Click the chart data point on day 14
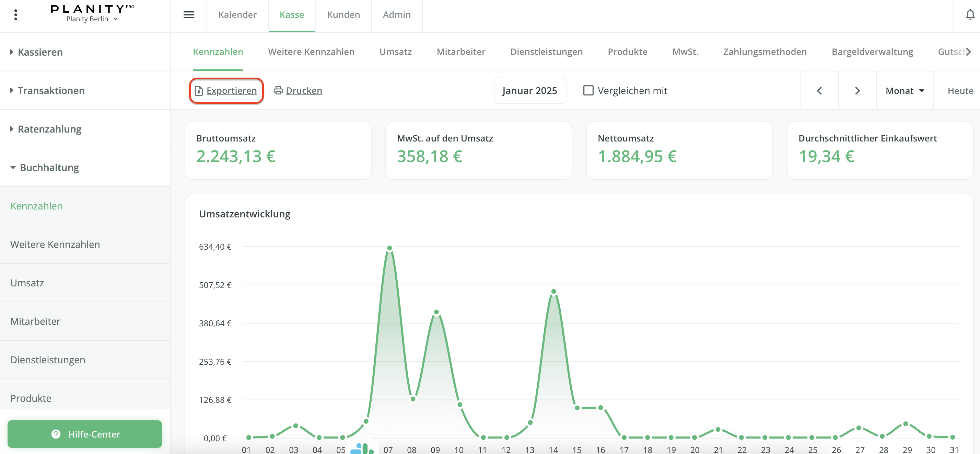Viewport: 980px width, 454px height. pos(553,291)
